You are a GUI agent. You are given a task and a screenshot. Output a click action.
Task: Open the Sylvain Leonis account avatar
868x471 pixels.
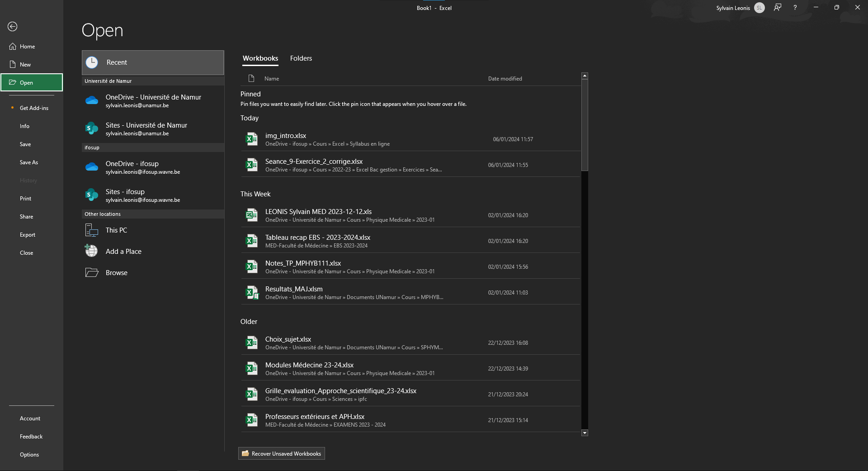pos(759,8)
